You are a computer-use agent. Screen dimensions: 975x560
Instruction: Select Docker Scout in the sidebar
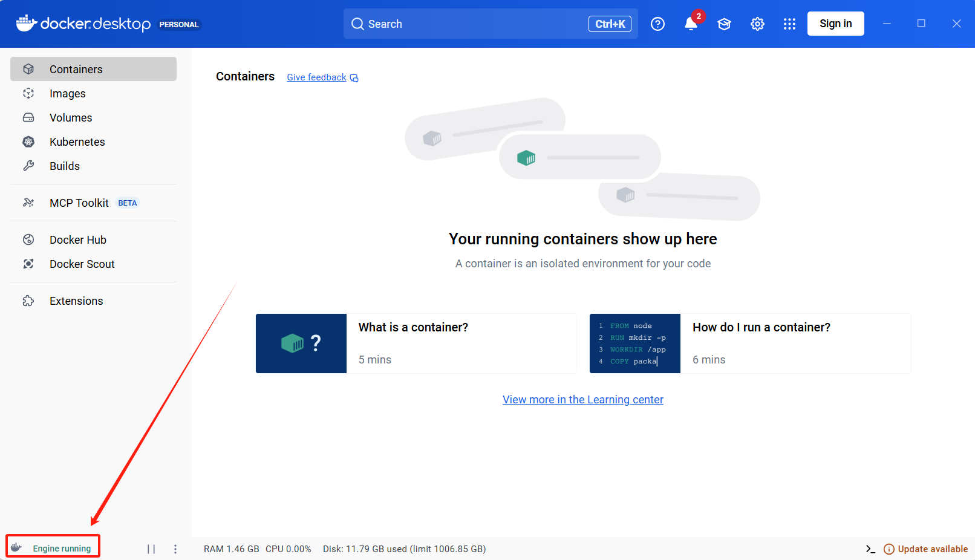coord(93,264)
